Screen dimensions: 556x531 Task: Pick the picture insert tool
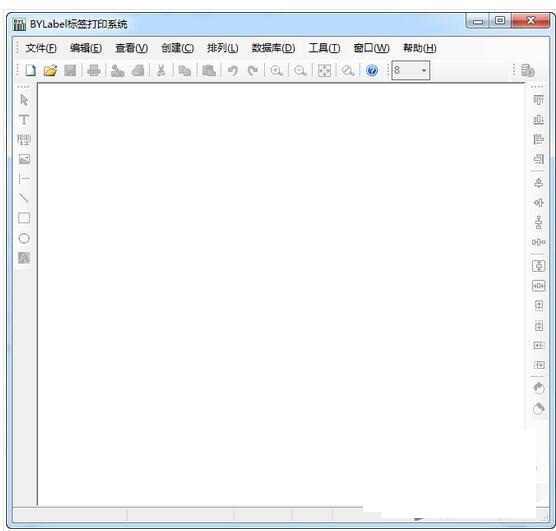point(24,159)
